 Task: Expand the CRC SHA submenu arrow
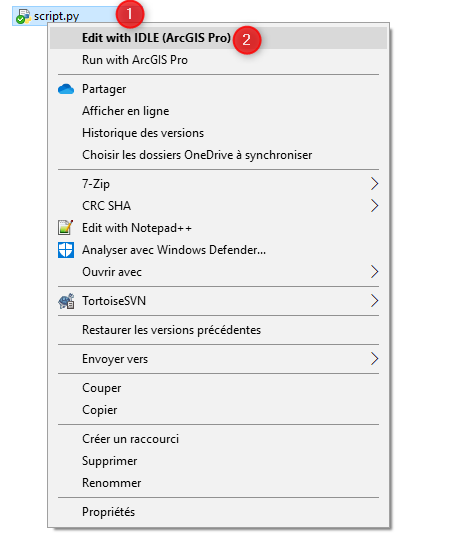coord(374,206)
